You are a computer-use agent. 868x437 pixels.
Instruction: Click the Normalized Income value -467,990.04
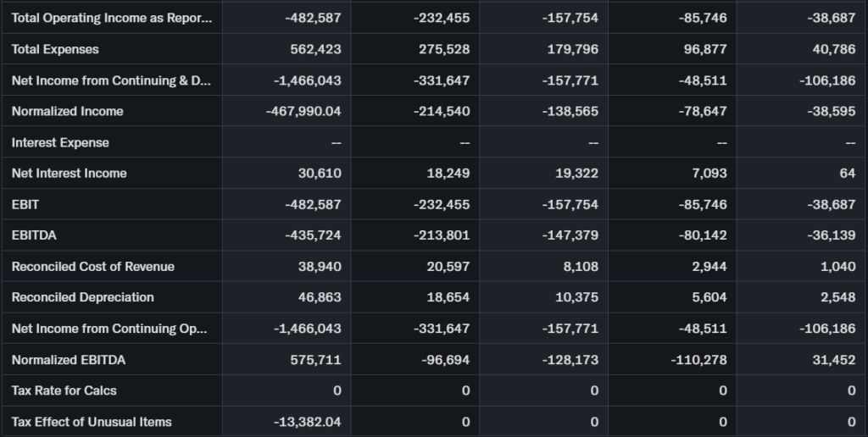pos(303,111)
